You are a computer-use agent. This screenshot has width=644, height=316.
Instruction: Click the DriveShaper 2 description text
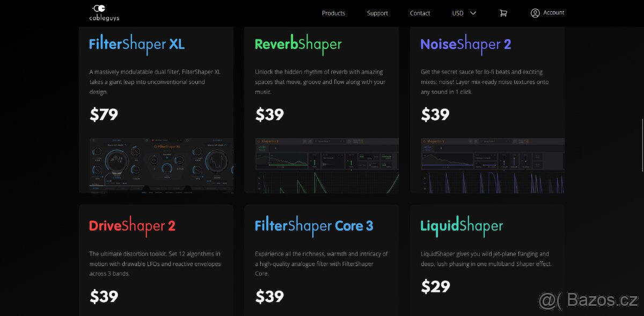pos(155,263)
